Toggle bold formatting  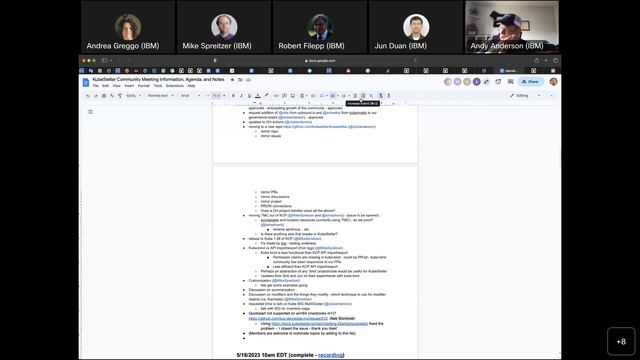pyautogui.click(x=233, y=96)
